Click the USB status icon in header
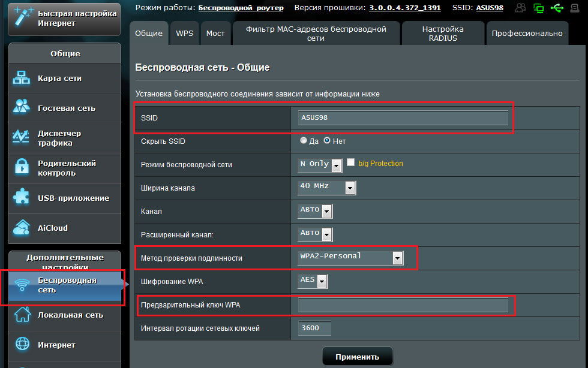This screenshot has width=588, height=368. [557, 8]
